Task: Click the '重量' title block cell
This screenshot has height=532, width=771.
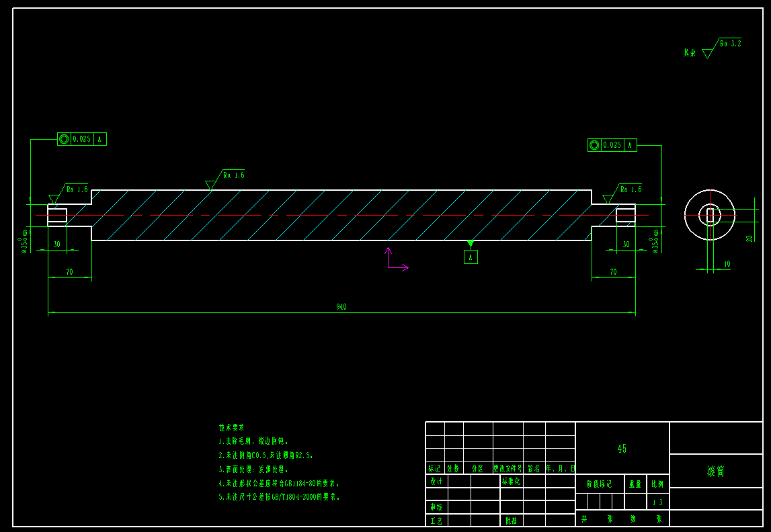Action: (x=635, y=484)
